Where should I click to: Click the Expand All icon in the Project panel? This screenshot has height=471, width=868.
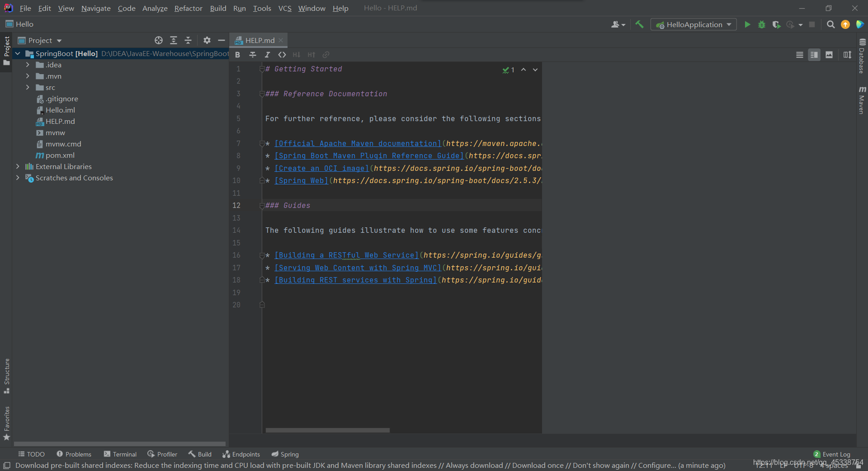point(174,40)
